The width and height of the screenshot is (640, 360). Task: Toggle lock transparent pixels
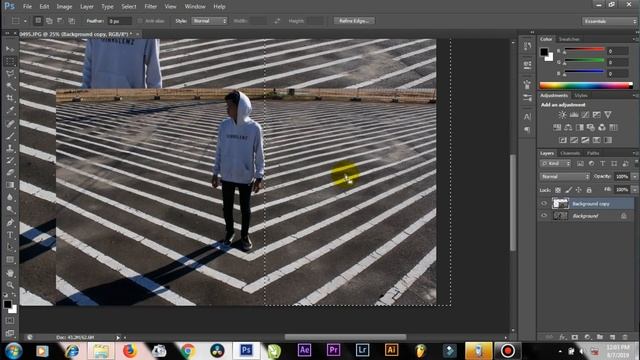(558, 190)
